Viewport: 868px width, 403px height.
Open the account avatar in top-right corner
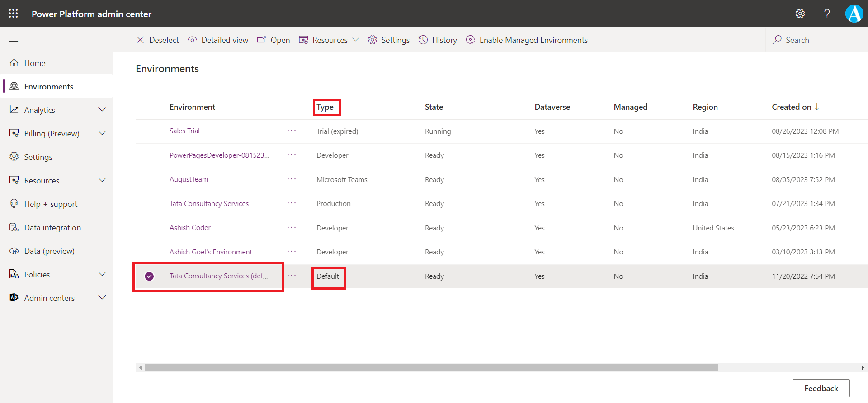click(854, 14)
